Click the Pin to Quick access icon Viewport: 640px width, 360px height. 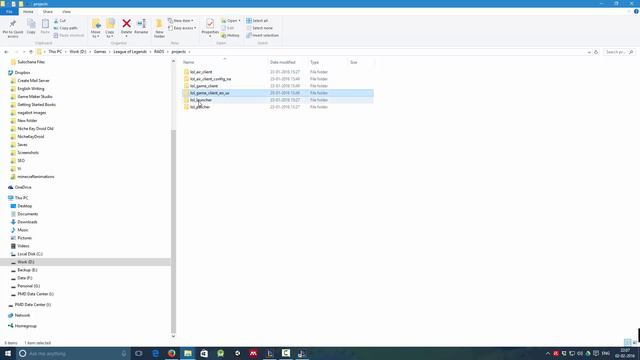13,24
